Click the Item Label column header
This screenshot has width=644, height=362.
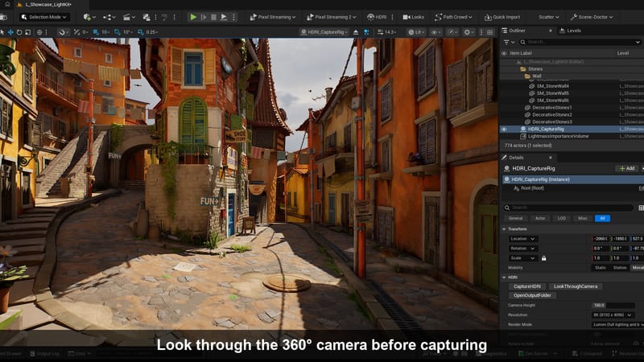(521, 53)
